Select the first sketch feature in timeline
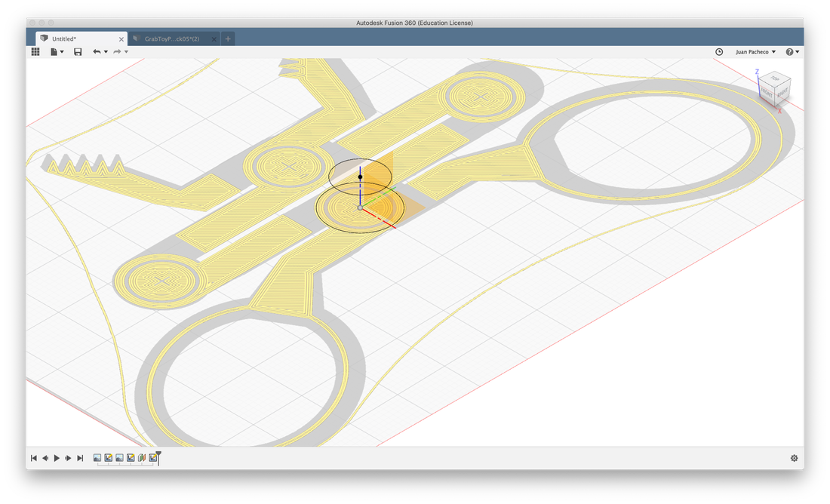The width and height of the screenshot is (830, 504). click(109, 458)
